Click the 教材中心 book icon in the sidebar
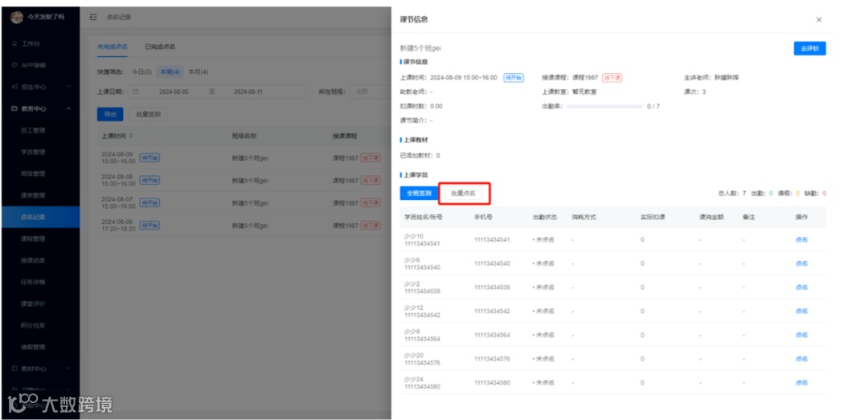Screen dimensions: 868x420 [x=15, y=369]
